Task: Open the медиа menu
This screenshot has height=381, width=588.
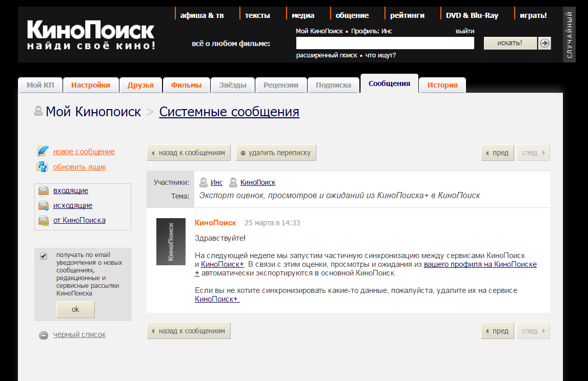Action: (x=303, y=15)
